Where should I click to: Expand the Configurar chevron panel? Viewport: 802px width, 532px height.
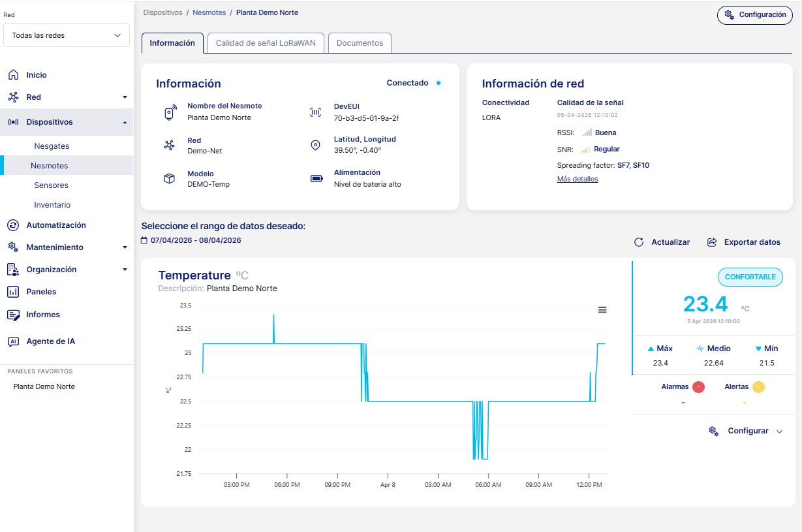779,431
